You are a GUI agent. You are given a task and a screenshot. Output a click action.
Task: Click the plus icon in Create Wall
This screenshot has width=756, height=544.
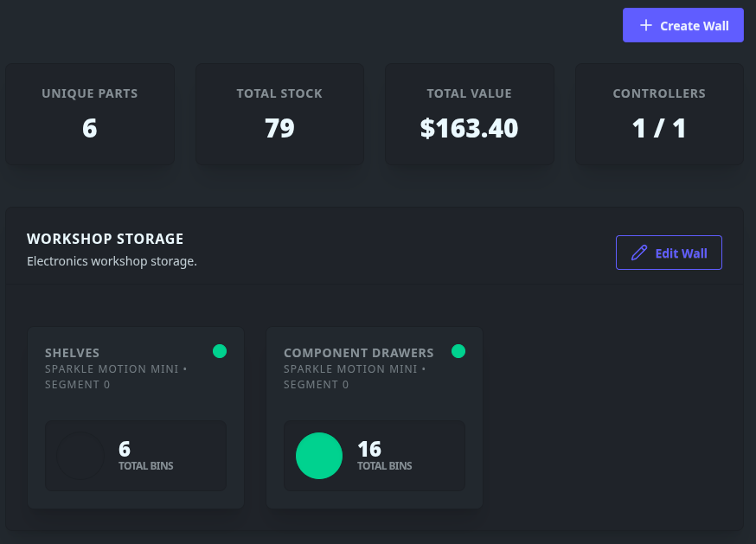645,26
